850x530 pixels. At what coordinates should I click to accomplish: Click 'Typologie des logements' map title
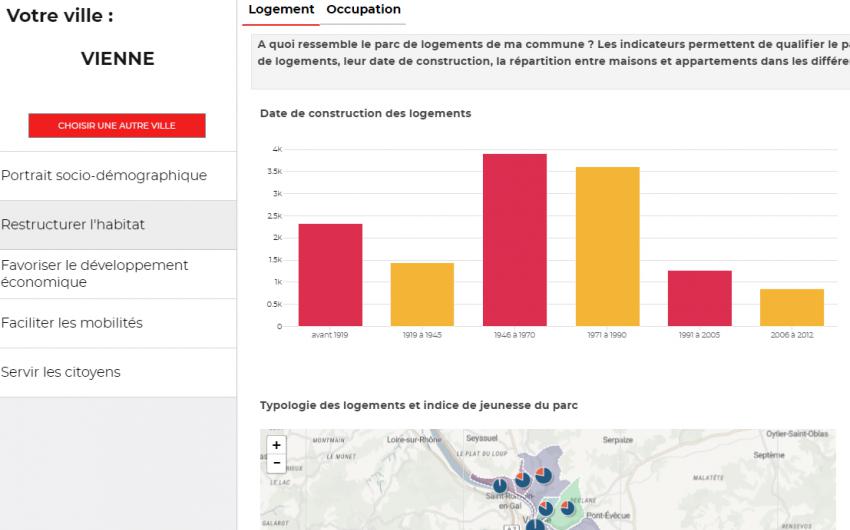(x=418, y=405)
